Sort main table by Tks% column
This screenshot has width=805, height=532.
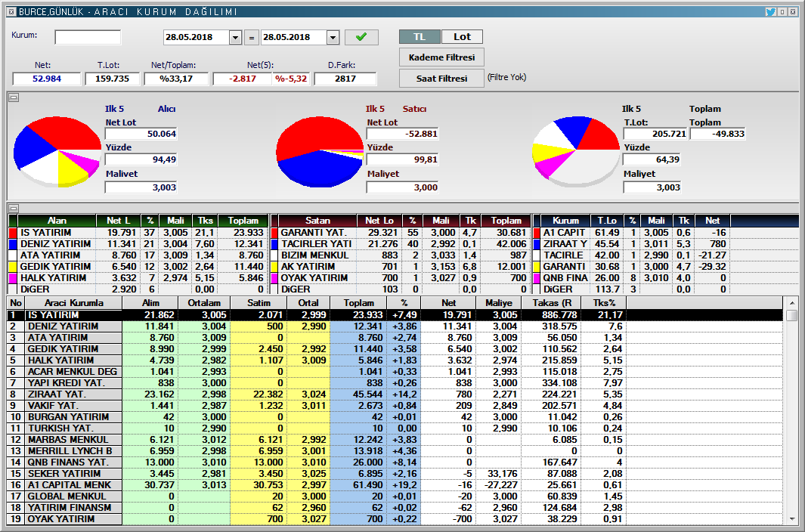604,303
